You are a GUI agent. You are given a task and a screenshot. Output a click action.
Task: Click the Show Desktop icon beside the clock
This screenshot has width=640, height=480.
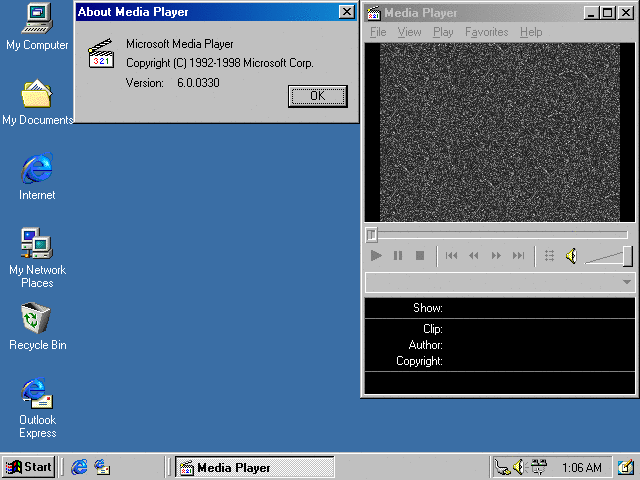click(625, 467)
